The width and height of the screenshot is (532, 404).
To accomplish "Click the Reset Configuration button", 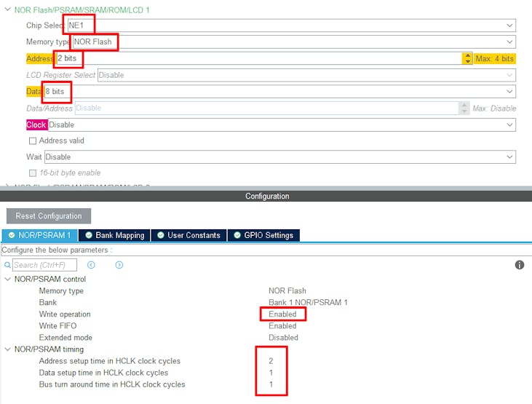I will pos(49,216).
